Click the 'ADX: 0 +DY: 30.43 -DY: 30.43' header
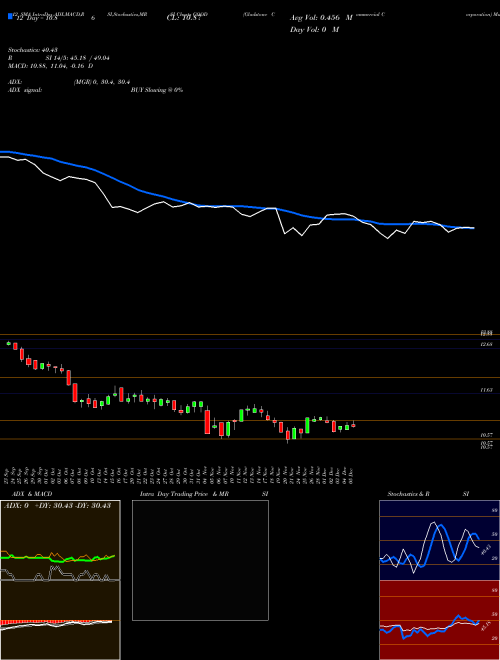 (57, 506)
